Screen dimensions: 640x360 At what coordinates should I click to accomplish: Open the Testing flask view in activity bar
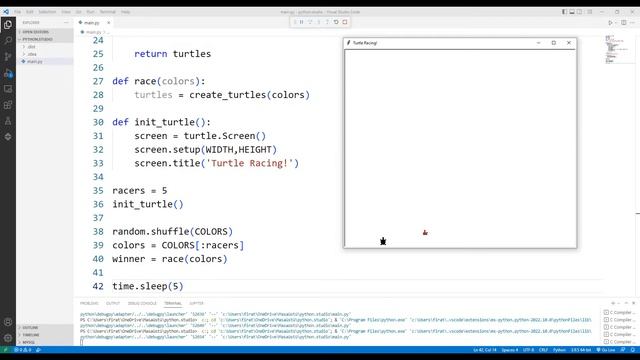pyautogui.click(x=8, y=121)
